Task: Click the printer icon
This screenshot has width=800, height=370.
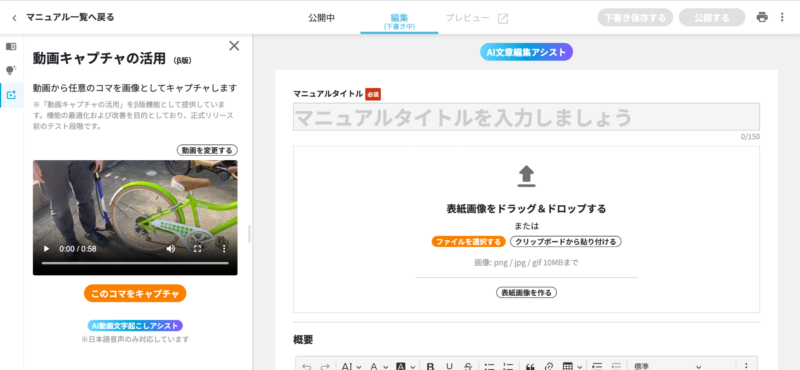Action: (762, 17)
